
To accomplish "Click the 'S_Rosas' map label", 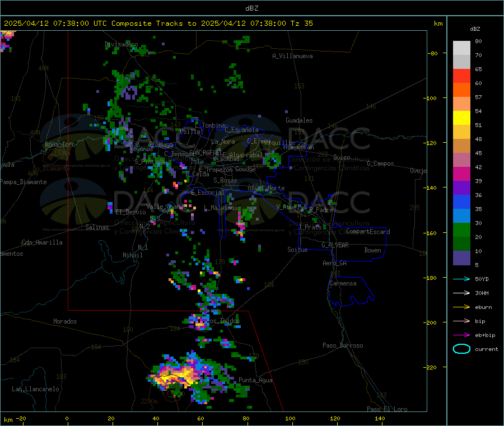I will point(225,180).
